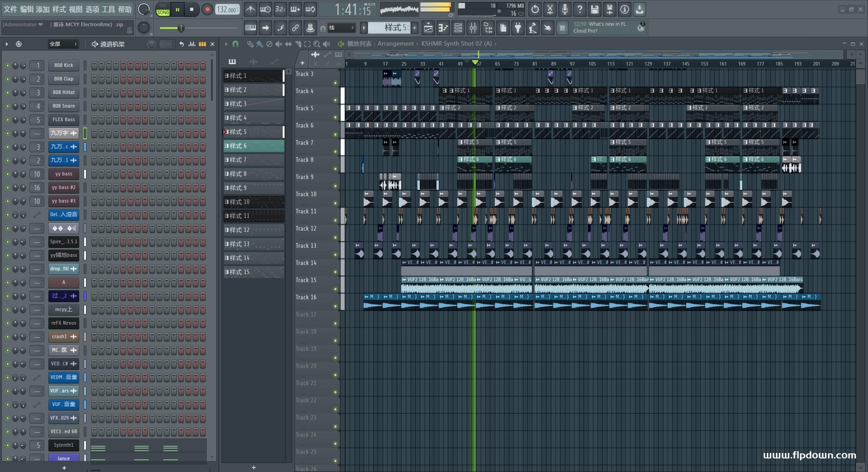Open the 工具 menu
Image resolution: width=868 pixels, height=472 pixels.
pos(109,9)
